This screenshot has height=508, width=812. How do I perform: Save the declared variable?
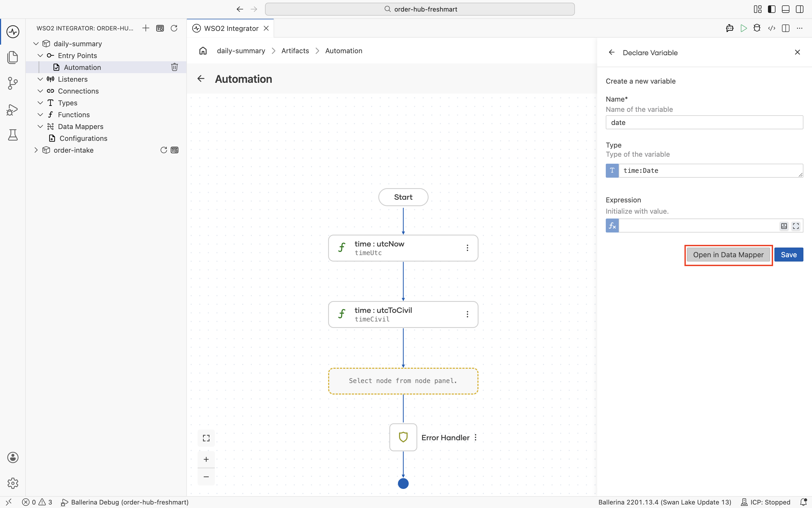(789, 255)
